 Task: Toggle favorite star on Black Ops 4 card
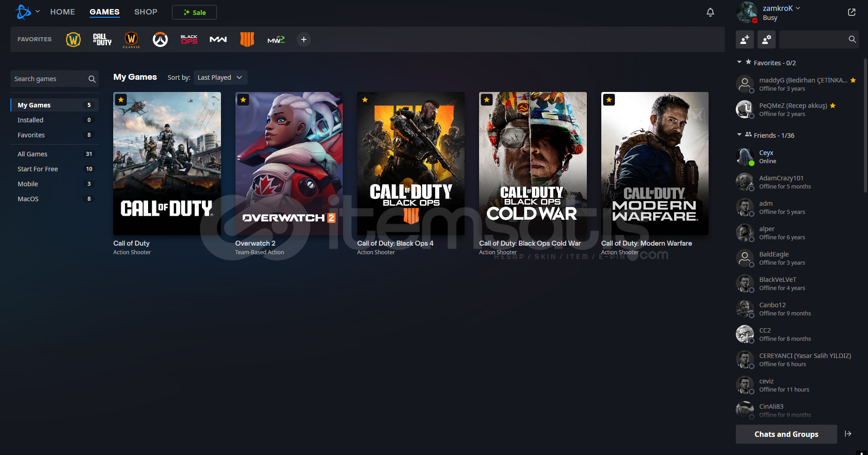365,100
